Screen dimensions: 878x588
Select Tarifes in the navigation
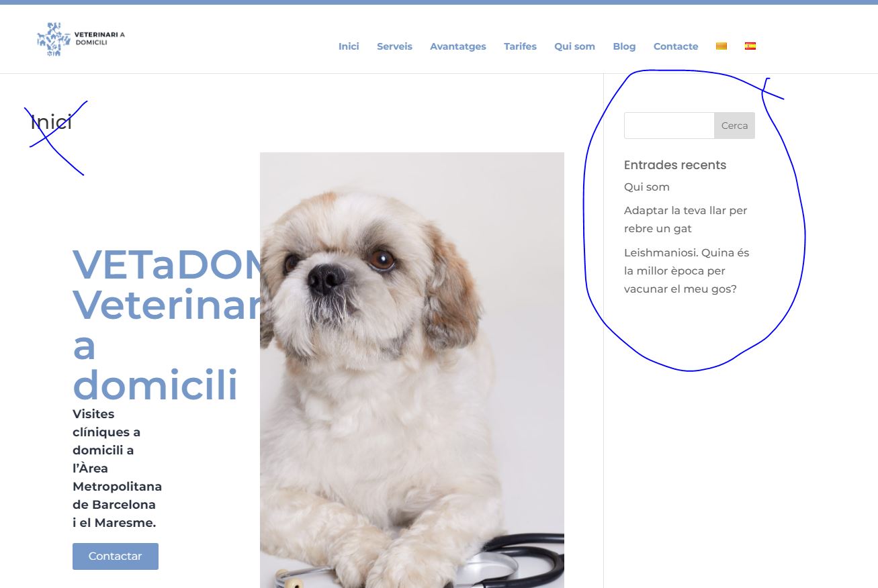520,46
